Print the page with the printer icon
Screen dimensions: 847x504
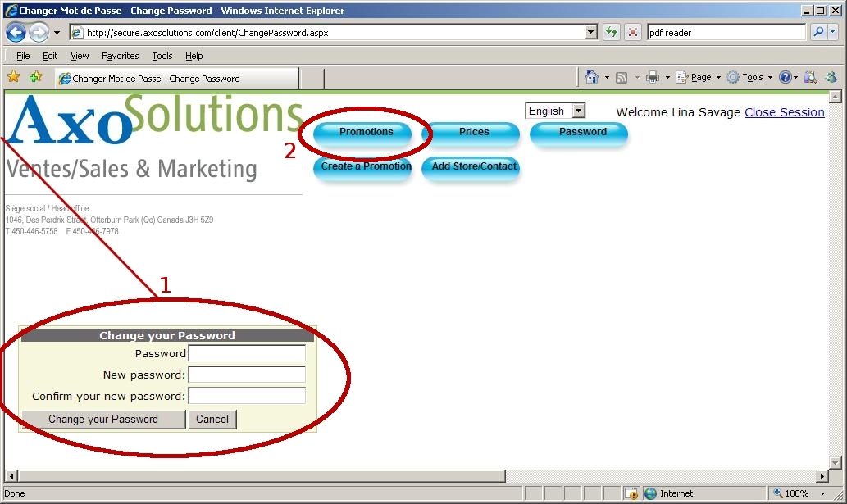pos(653,77)
